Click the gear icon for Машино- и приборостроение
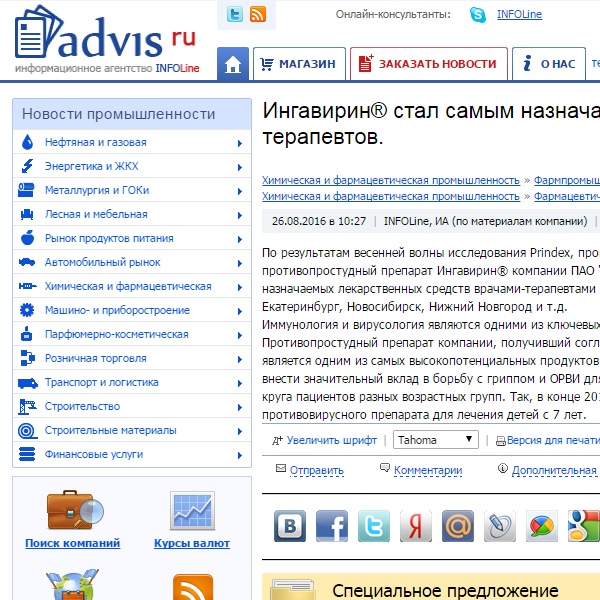Viewport: 600px width, 600px height. [27, 310]
